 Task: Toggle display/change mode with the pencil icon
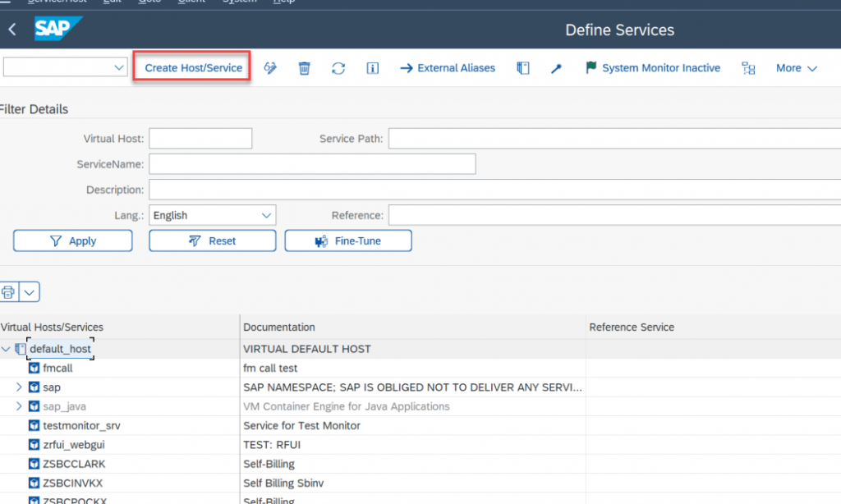270,68
